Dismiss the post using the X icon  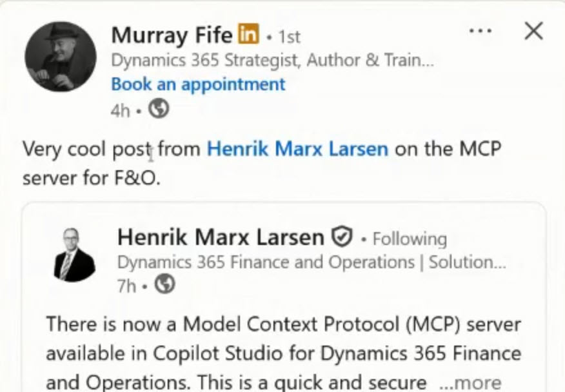click(533, 31)
